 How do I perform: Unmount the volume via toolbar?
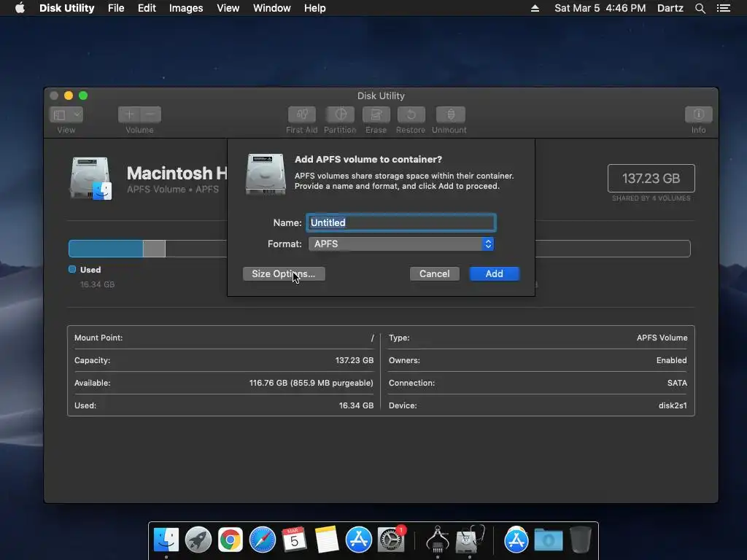pyautogui.click(x=450, y=114)
